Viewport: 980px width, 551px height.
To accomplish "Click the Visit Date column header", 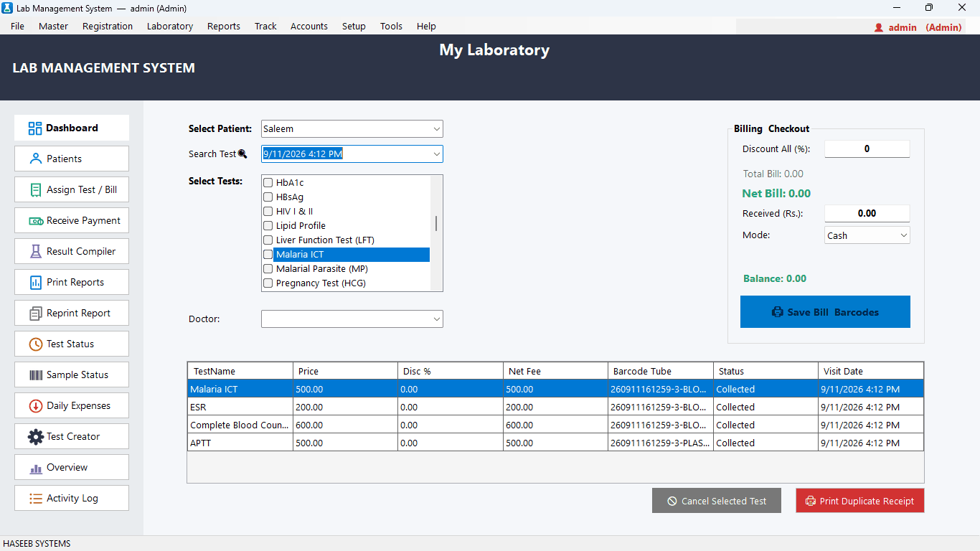I will tap(871, 371).
